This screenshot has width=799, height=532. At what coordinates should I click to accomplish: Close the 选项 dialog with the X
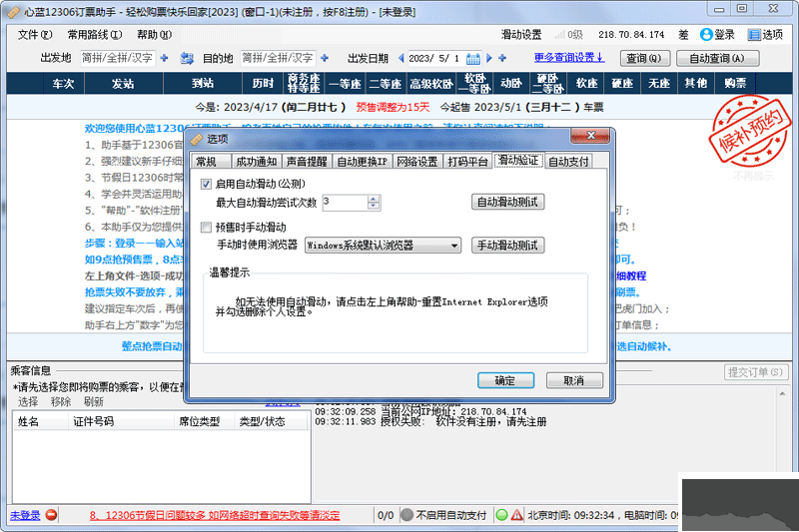coord(590,136)
